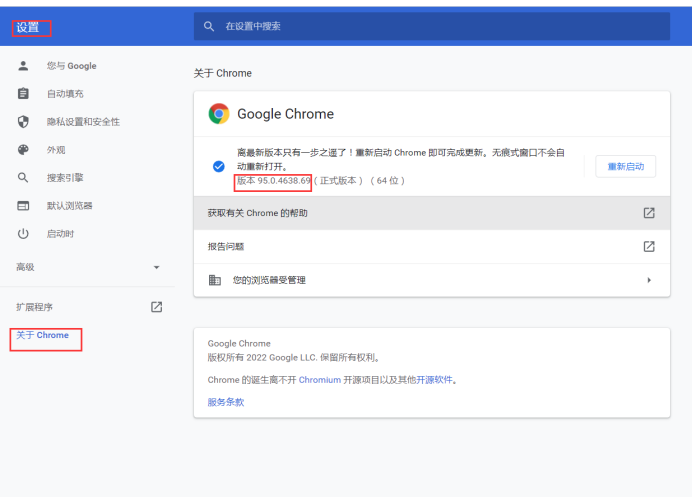The height and width of the screenshot is (498, 692).
Task: Click the 自动填充 clipboard icon
Action: (x=23, y=94)
